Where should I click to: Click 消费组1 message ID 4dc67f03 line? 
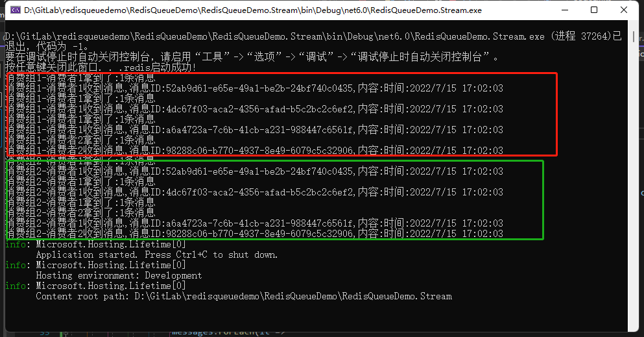point(254,109)
